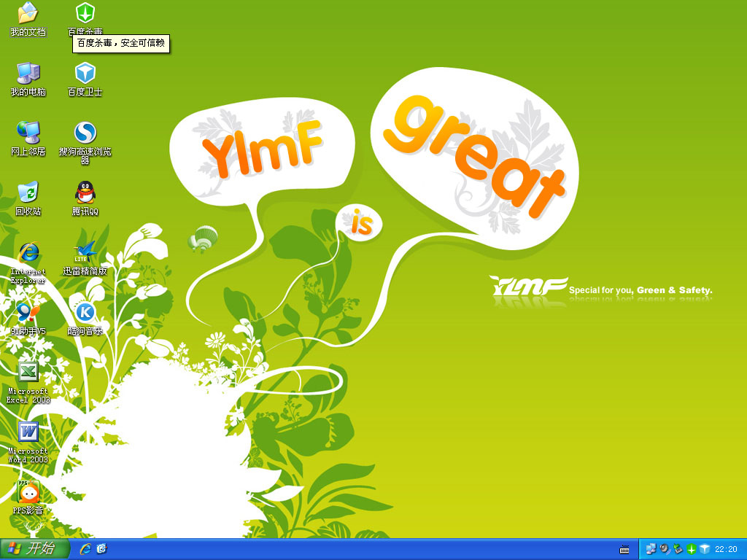Select the PPS影音 desktop icon
The width and height of the screenshot is (747, 560).
[28, 491]
